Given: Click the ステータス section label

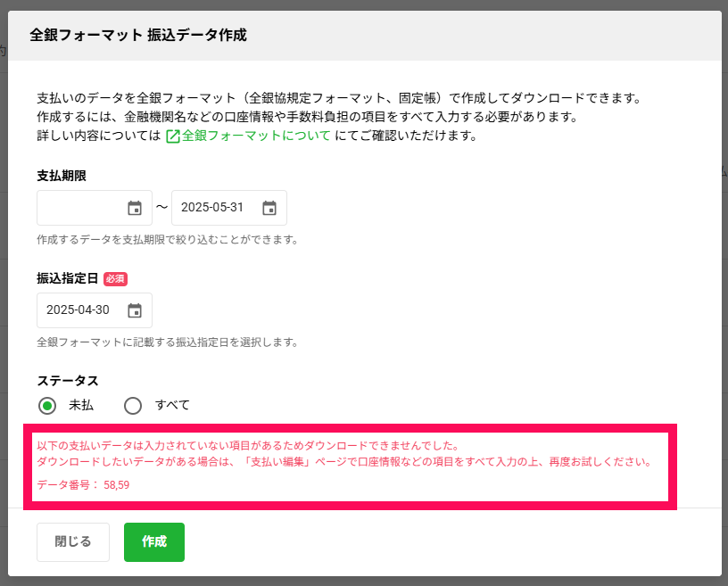Looking at the screenshot, I should [x=68, y=381].
